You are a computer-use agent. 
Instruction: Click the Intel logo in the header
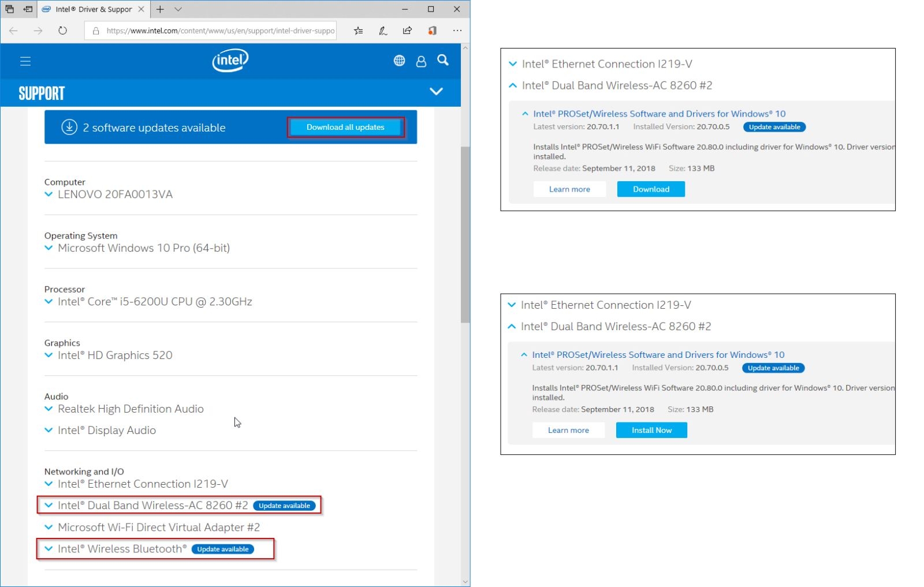click(230, 60)
